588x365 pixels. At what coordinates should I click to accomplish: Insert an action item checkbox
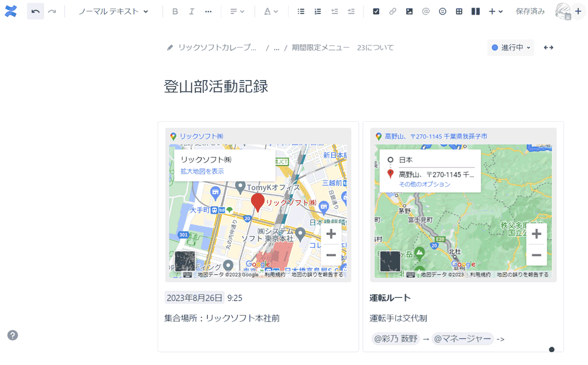[x=376, y=12]
